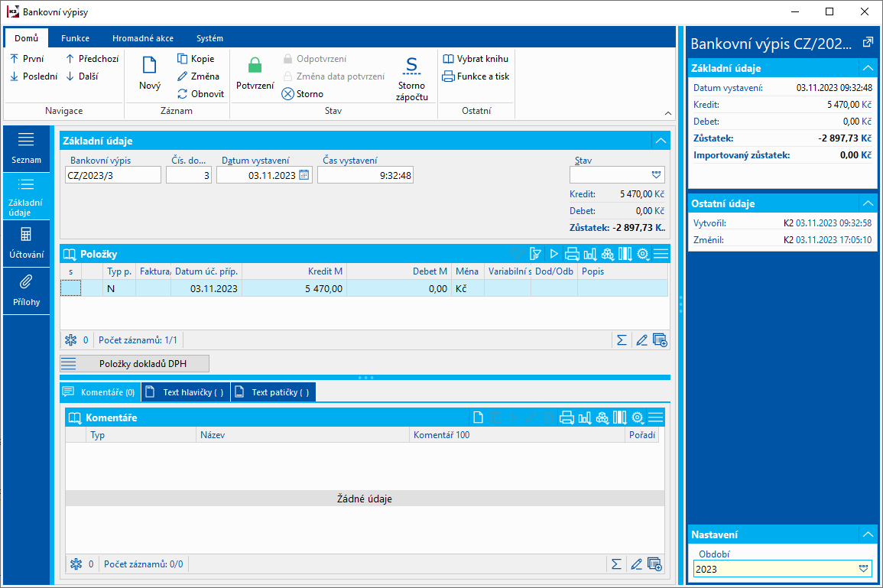Screen dimensions: 883x588
Task: Click the Nový new record icon
Action: pyautogui.click(x=149, y=67)
